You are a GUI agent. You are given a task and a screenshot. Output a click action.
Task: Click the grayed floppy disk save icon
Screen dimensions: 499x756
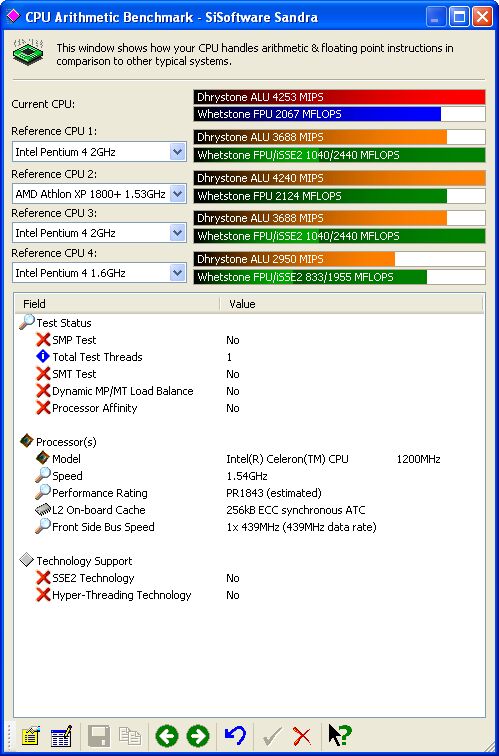pos(99,736)
